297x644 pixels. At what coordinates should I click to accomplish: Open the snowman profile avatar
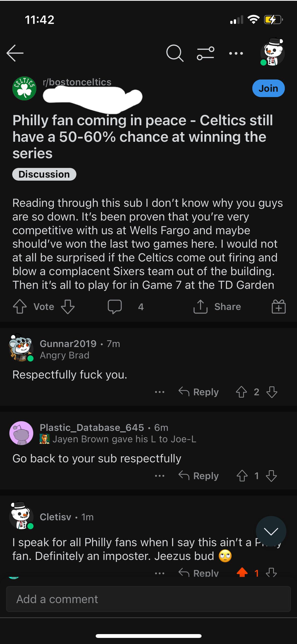tap(272, 53)
